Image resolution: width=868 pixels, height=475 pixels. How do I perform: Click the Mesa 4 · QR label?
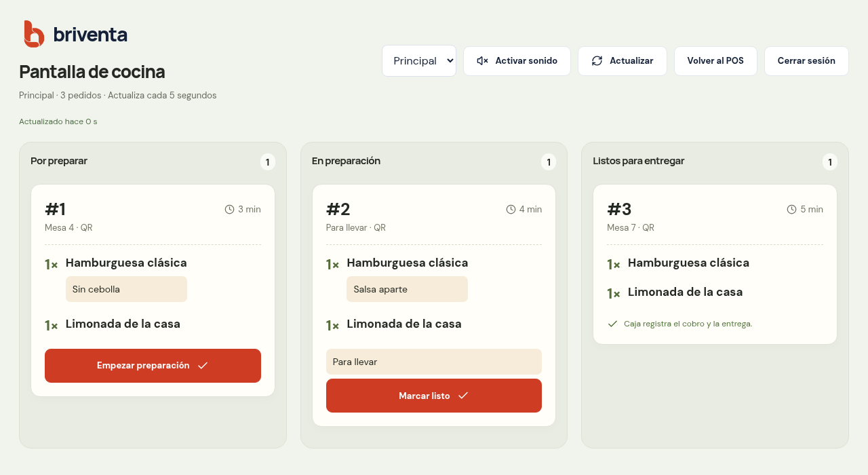point(68,227)
